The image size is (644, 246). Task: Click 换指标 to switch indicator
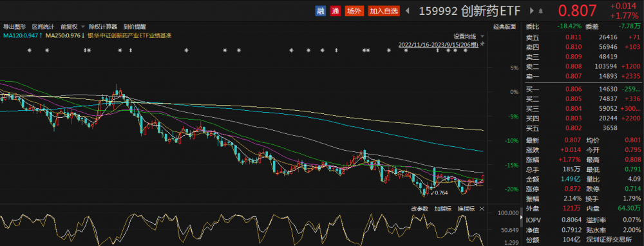click(x=466, y=209)
